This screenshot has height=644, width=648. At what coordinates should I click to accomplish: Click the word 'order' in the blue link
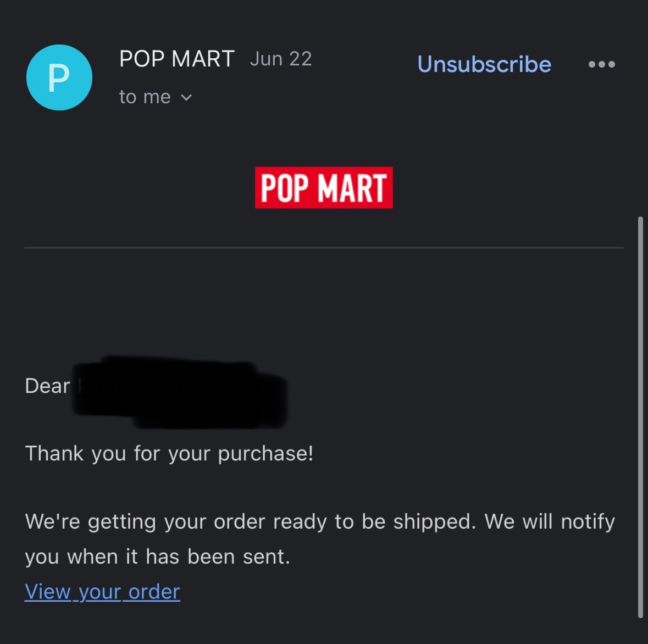point(154,592)
